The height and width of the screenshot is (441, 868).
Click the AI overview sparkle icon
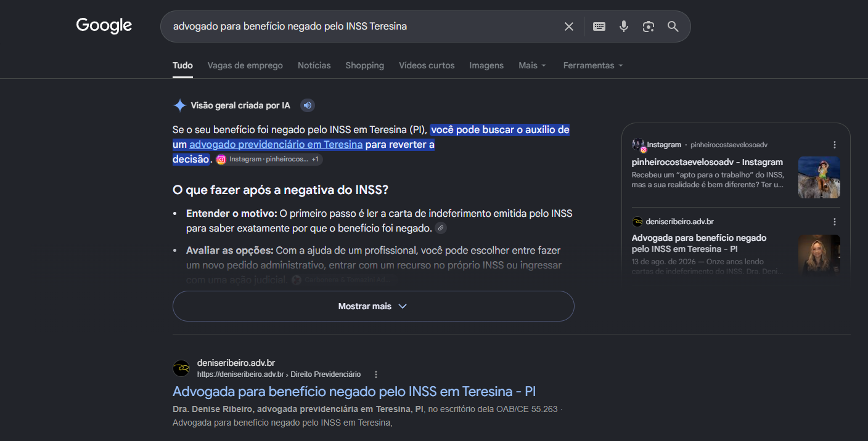click(x=179, y=105)
